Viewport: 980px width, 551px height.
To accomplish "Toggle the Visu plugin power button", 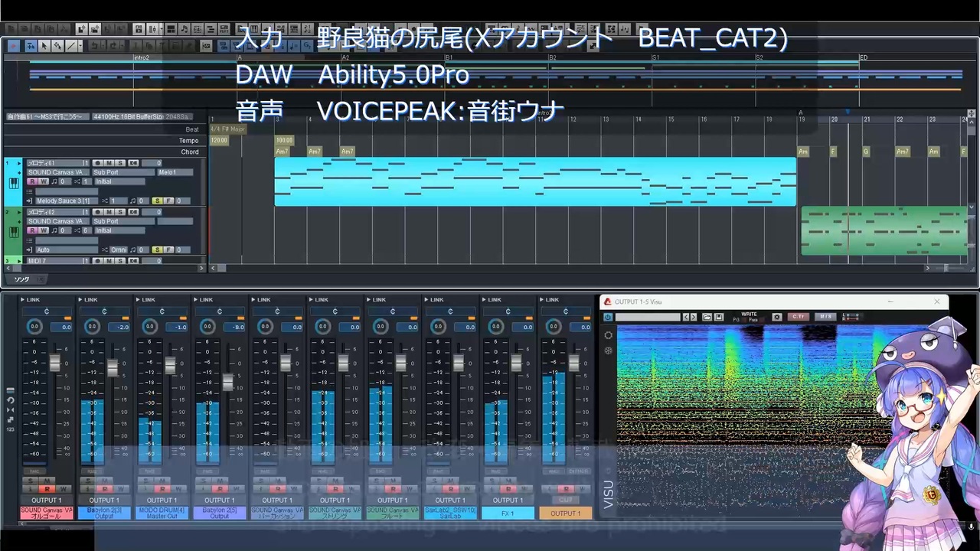I will tap(608, 317).
